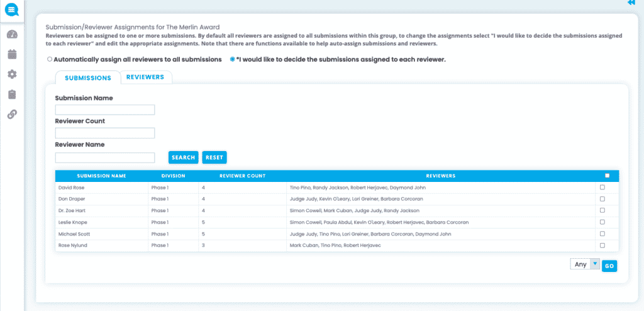Select 'I would like to decide' radio option

[x=233, y=59]
